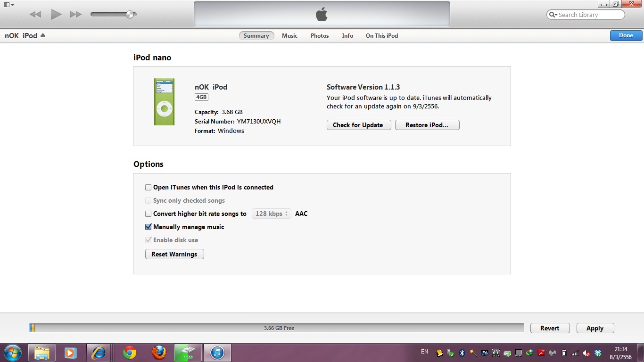Click the 4GB capacity badge

(201, 97)
